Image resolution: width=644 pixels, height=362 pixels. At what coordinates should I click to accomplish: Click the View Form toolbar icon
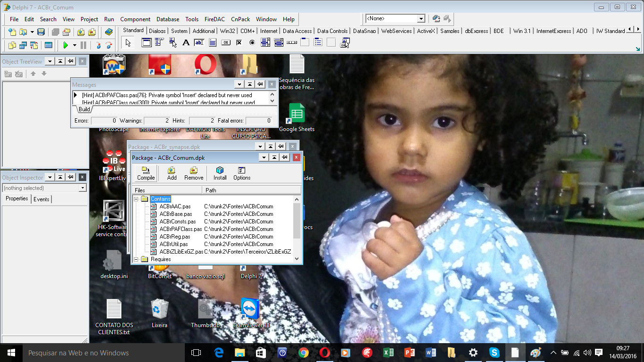coord(23,45)
